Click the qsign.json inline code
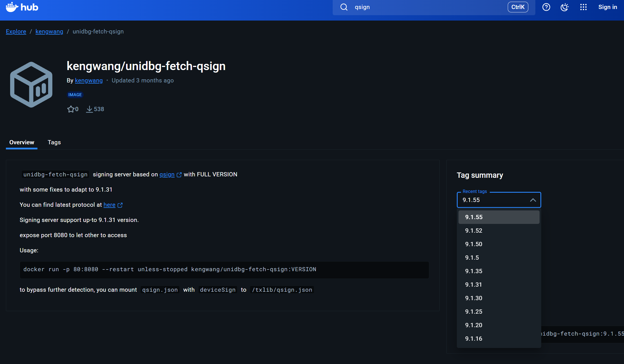The height and width of the screenshot is (364, 624). (x=160, y=290)
